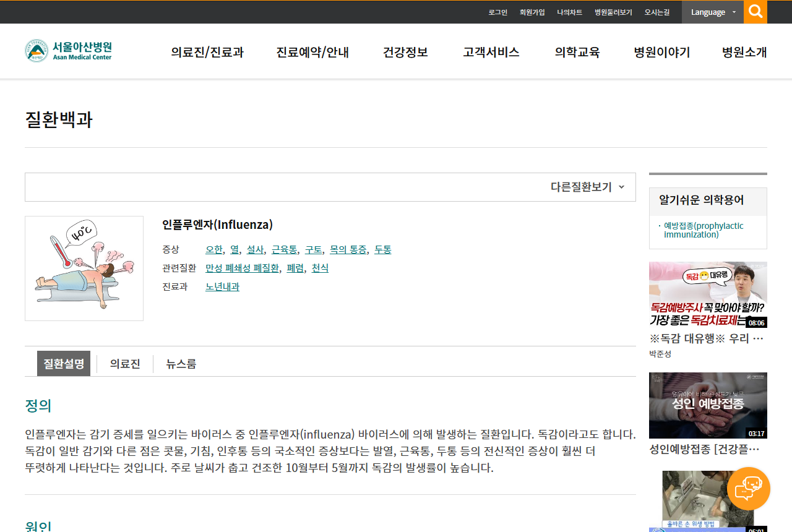Open the Language dropdown
792x532 pixels.
tap(713, 12)
